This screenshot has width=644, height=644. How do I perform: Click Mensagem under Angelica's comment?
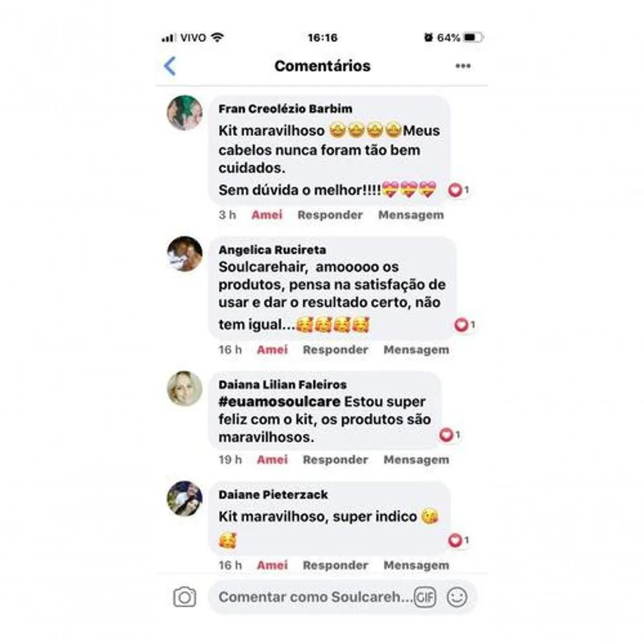tap(417, 350)
